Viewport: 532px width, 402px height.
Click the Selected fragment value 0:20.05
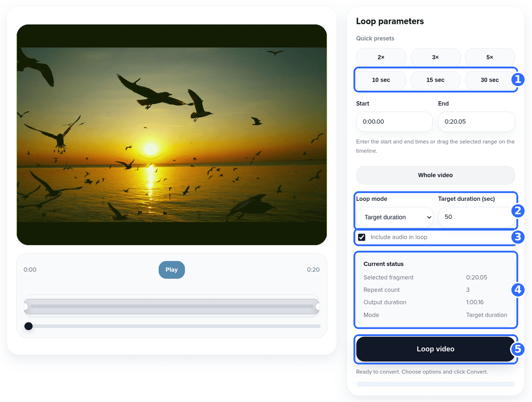click(x=477, y=277)
